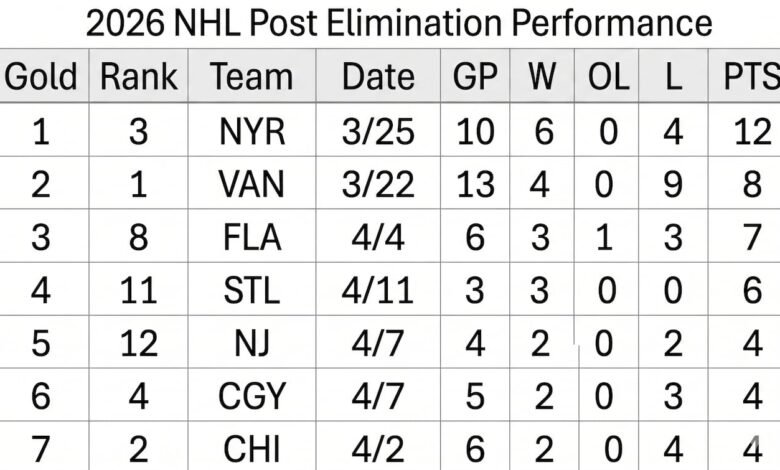The image size is (780, 470).
Task: Select the CGY team cell
Action: point(251,396)
